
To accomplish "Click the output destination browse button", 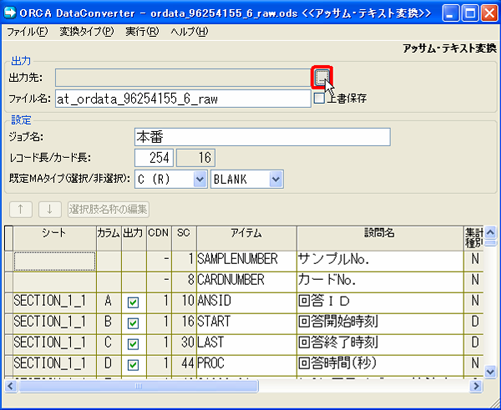I will pos(322,77).
